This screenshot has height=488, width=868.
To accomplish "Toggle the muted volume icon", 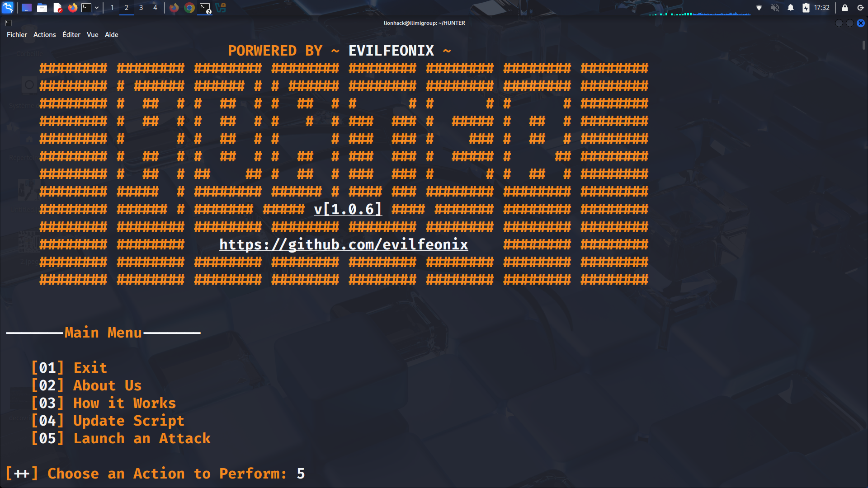I will point(775,8).
